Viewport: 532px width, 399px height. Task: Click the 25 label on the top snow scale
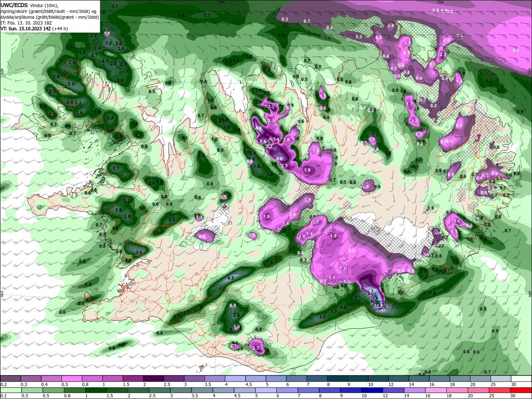click(x=493, y=384)
